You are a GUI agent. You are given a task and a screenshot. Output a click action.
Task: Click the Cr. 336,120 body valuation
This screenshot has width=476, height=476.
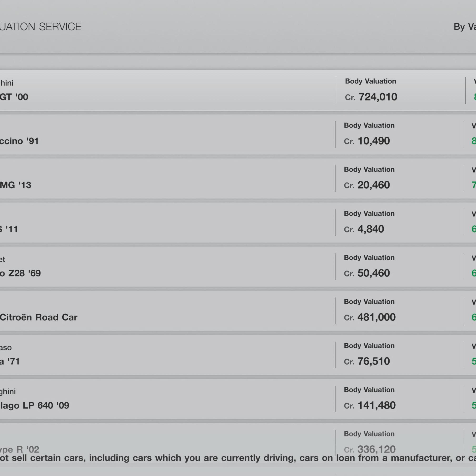point(370,449)
